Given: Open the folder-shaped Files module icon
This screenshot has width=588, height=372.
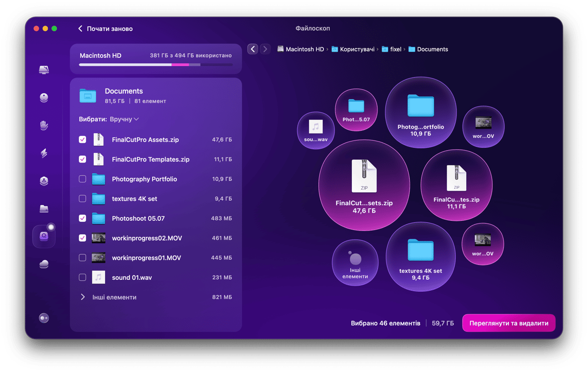Looking at the screenshot, I should click(44, 209).
